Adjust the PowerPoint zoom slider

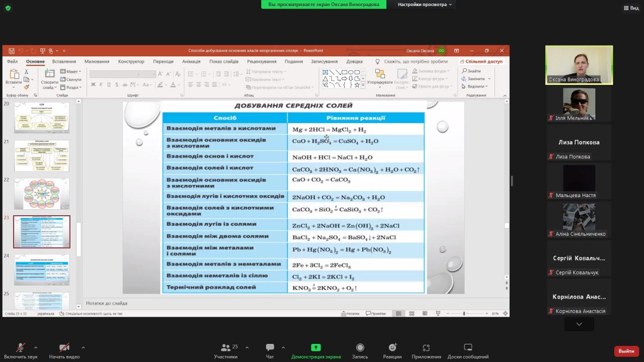tap(464, 313)
